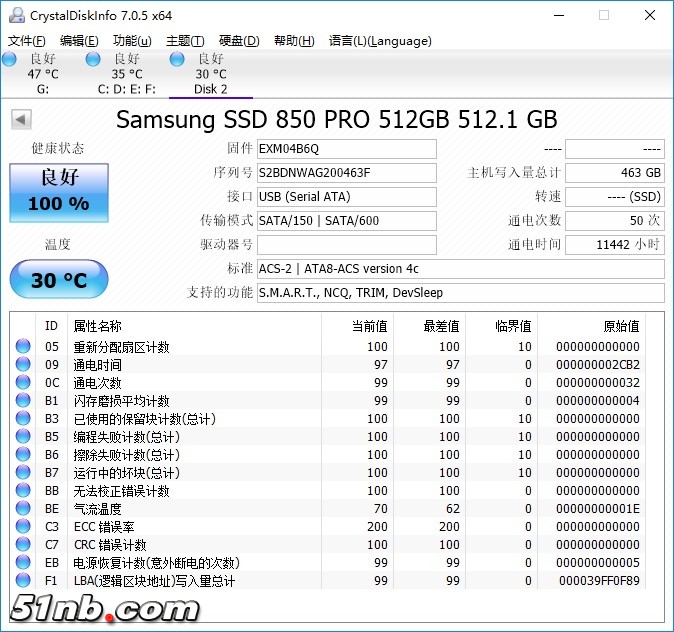Click status icon of 气流温度 row
The height and width of the screenshot is (632, 674).
[x=22, y=509]
